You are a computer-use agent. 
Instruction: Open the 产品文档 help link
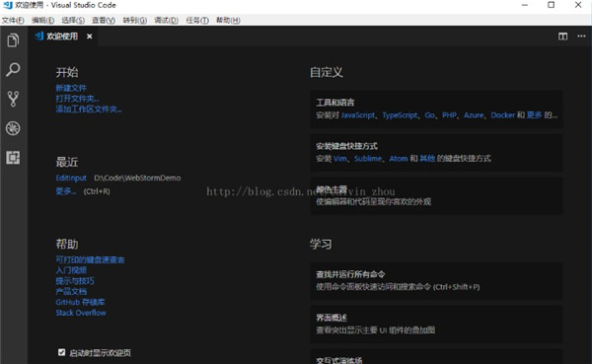click(71, 292)
